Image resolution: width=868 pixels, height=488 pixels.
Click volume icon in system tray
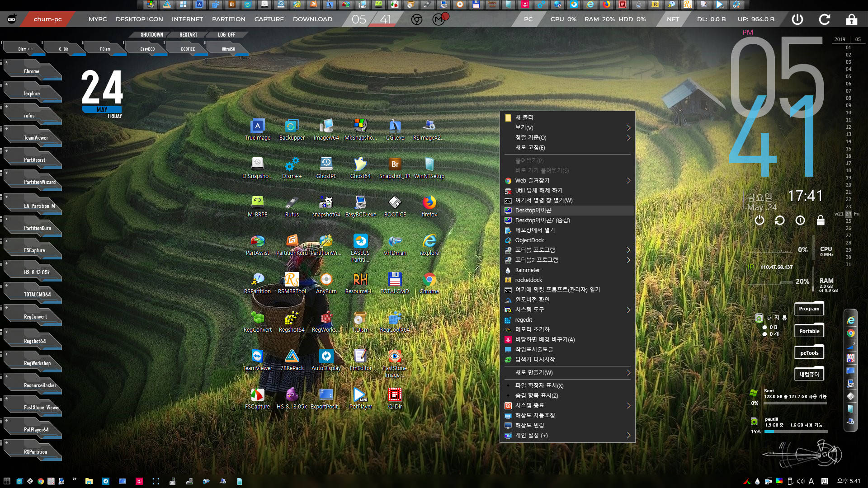[801, 481]
